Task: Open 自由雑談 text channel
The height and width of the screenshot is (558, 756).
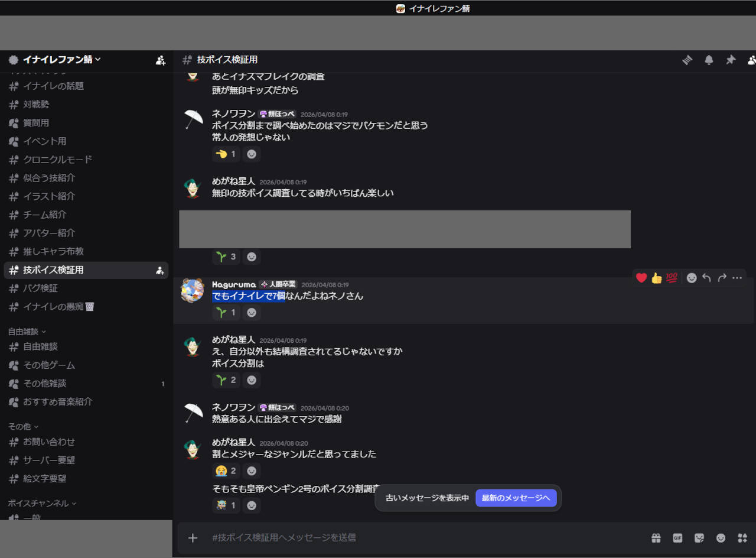Action: (86, 347)
